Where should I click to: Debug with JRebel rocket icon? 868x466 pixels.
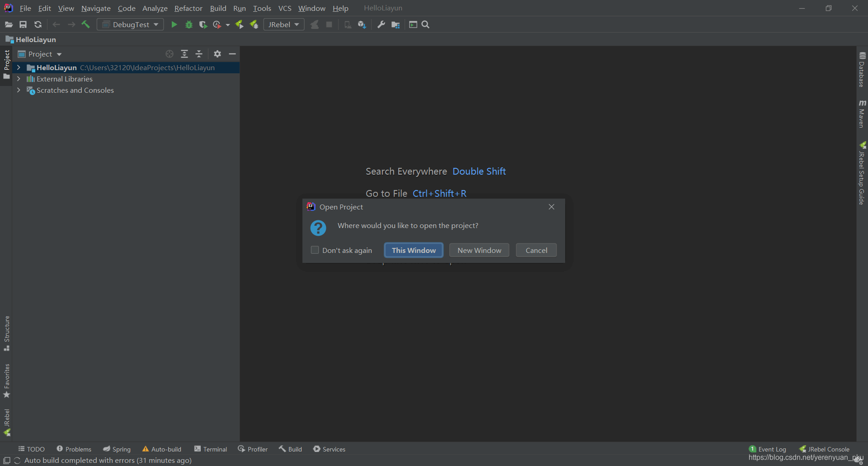(254, 24)
